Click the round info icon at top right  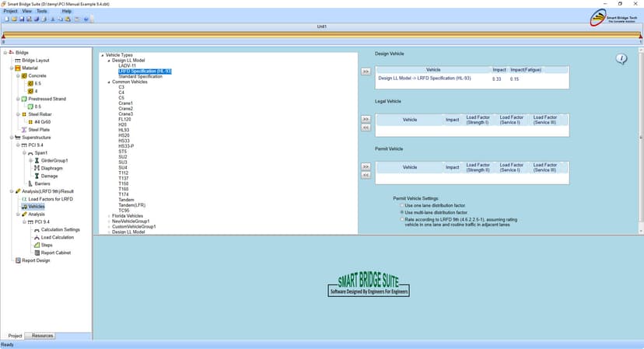[x=621, y=59]
